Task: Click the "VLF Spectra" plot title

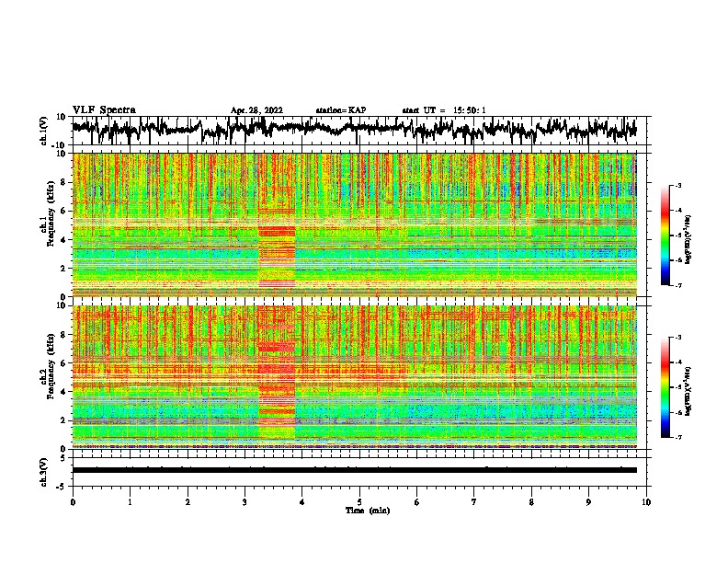Action: (x=104, y=110)
